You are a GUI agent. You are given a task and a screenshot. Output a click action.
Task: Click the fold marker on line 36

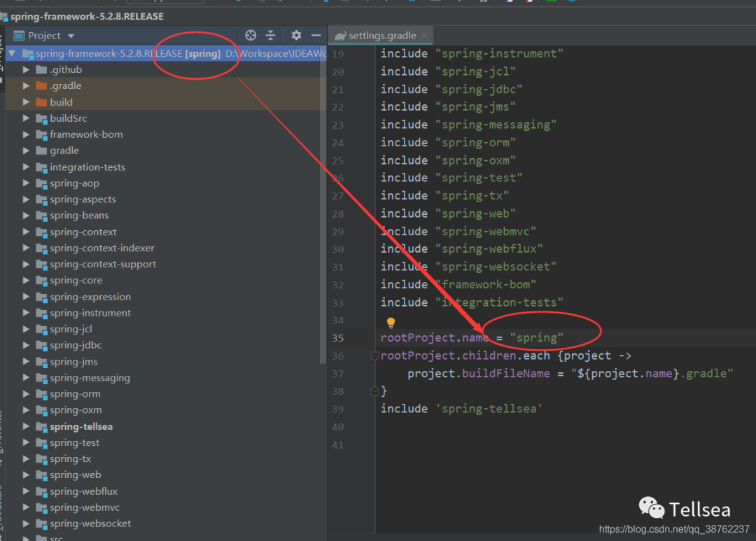coord(374,356)
